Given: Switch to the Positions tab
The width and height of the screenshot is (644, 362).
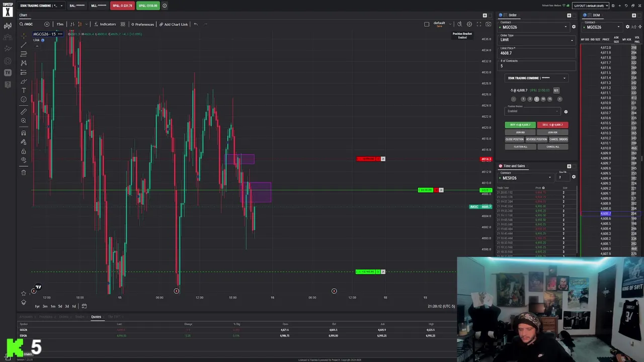Looking at the screenshot, I should [x=46, y=317].
